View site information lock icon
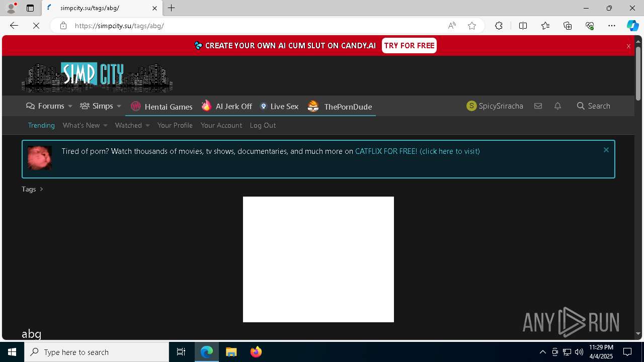The width and height of the screenshot is (644, 362). pos(63,26)
